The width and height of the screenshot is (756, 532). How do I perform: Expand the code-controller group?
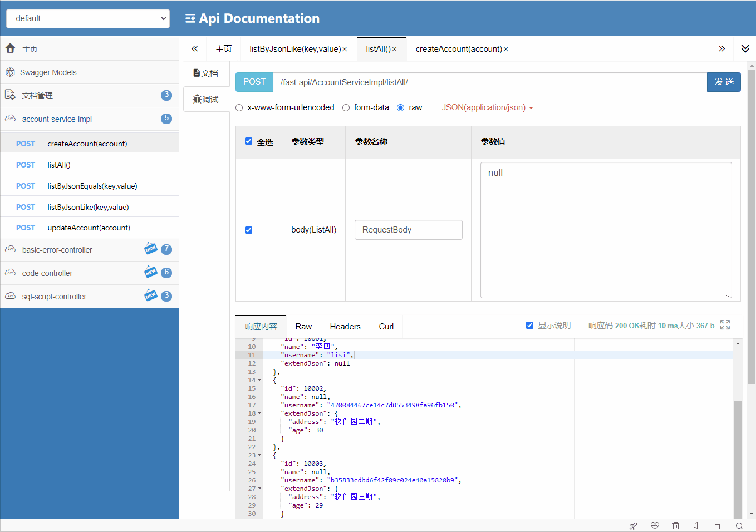89,273
